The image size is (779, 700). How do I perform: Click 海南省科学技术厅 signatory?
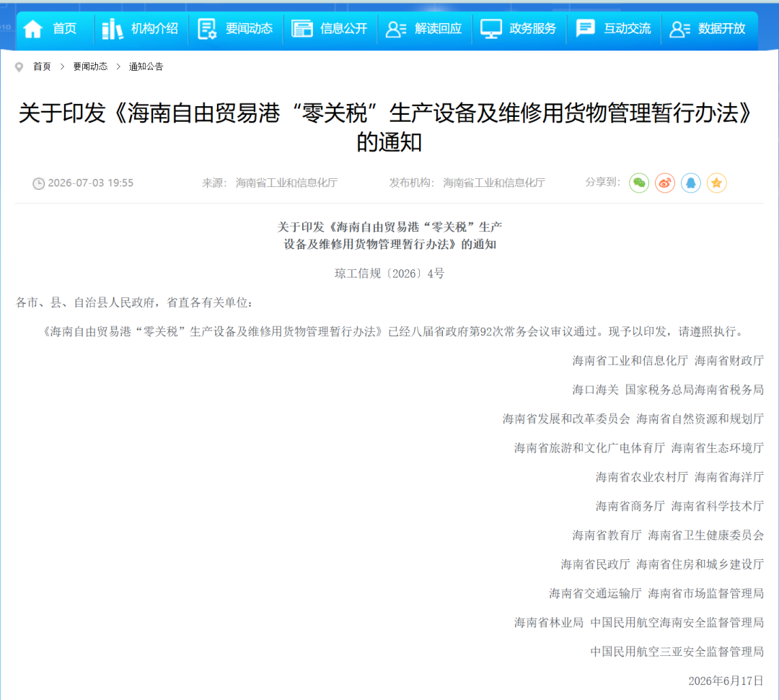pyautogui.click(x=718, y=506)
